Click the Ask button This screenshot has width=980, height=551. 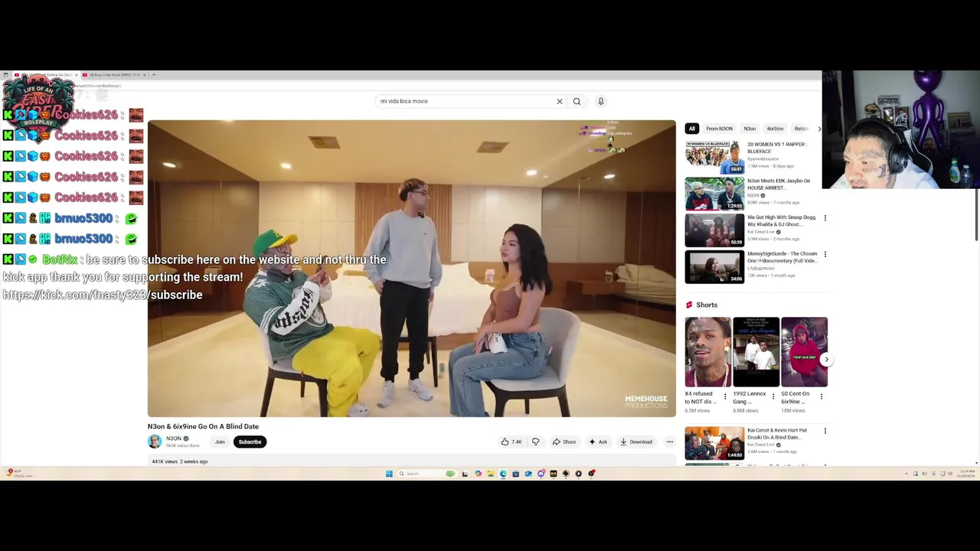pos(598,442)
